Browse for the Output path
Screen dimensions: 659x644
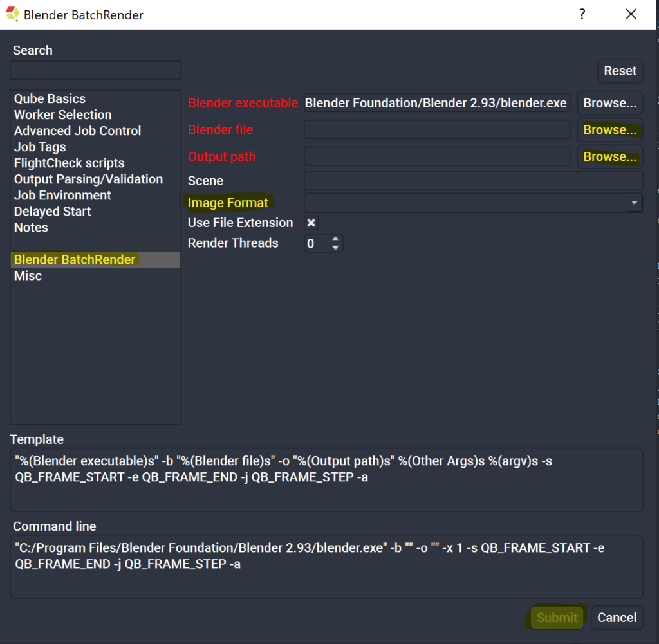point(609,157)
